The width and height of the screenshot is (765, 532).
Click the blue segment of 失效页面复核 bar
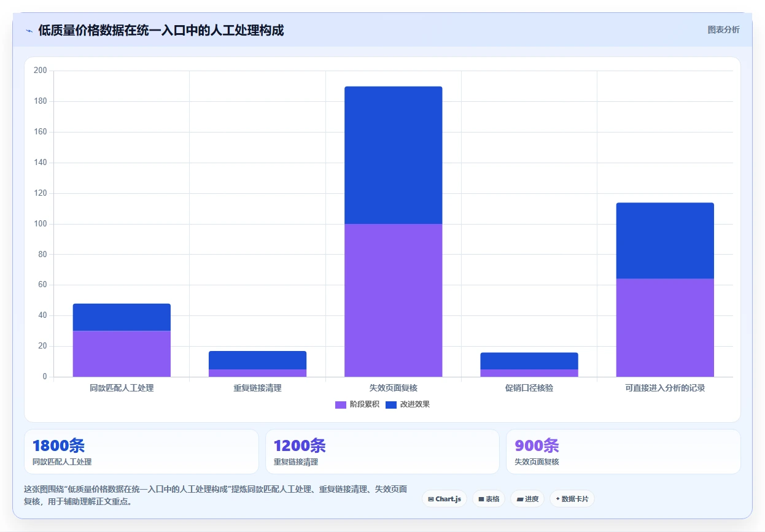[x=393, y=155]
